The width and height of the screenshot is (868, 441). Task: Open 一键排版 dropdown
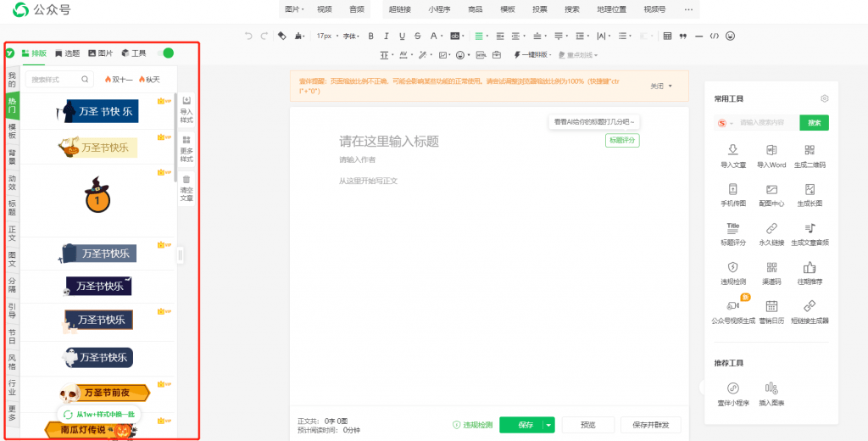click(x=534, y=55)
